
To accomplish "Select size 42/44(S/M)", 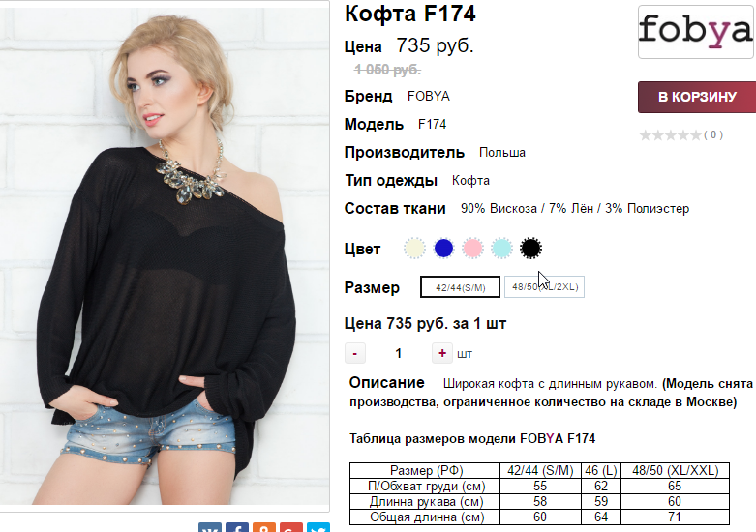I will 460,287.
